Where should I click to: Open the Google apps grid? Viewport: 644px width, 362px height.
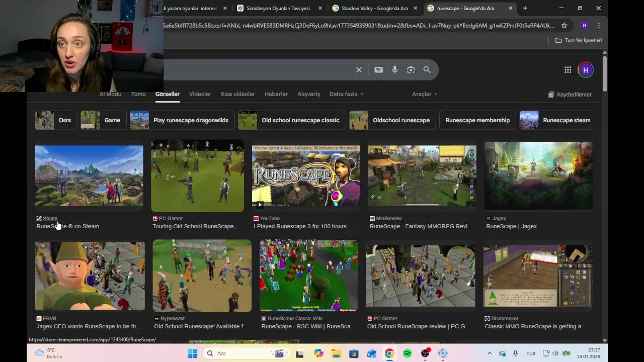(568, 70)
